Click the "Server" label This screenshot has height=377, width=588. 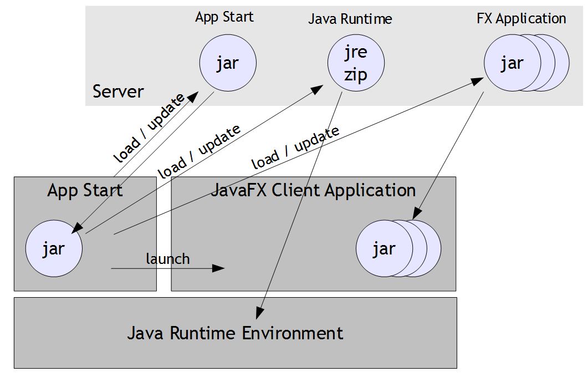[118, 91]
